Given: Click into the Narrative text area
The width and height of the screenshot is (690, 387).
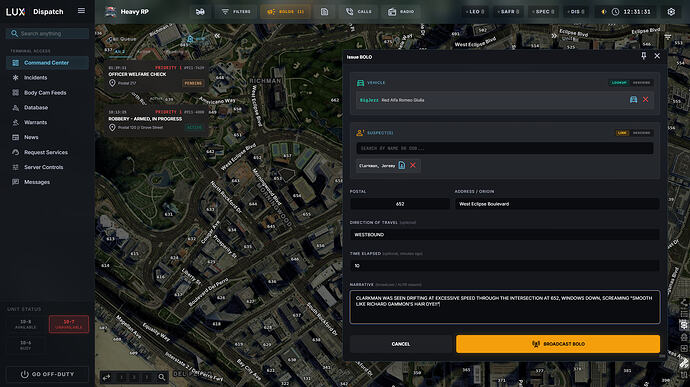Looking at the screenshot, I should 505,307.
